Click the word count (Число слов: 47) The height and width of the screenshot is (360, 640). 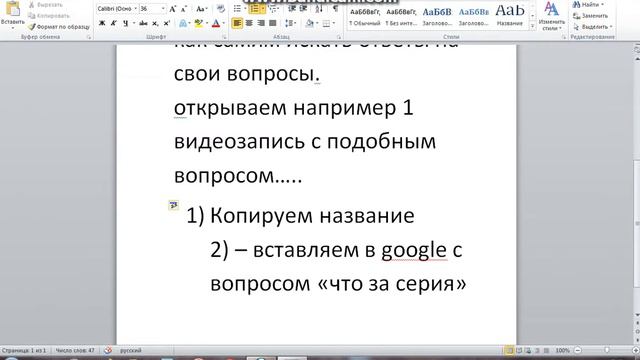click(75, 350)
